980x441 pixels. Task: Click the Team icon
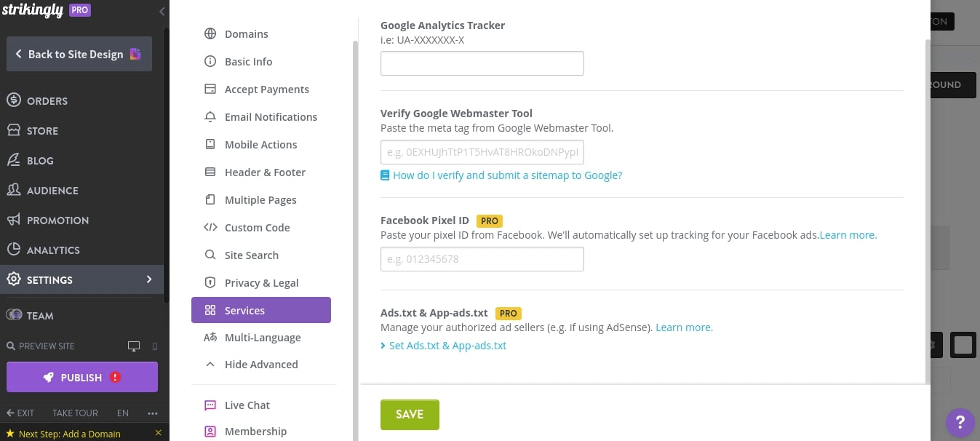(15, 315)
